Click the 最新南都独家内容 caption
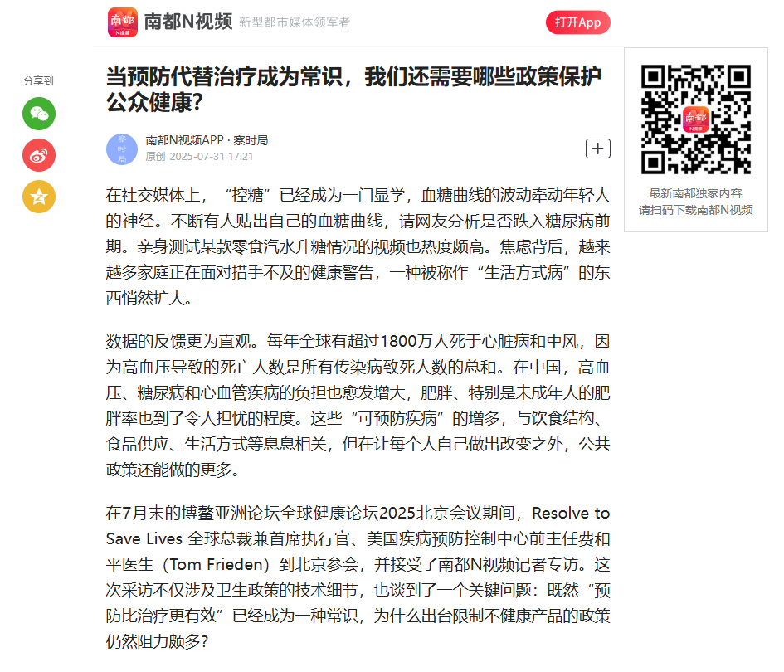 pyautogui.click(x=696, y=193)
